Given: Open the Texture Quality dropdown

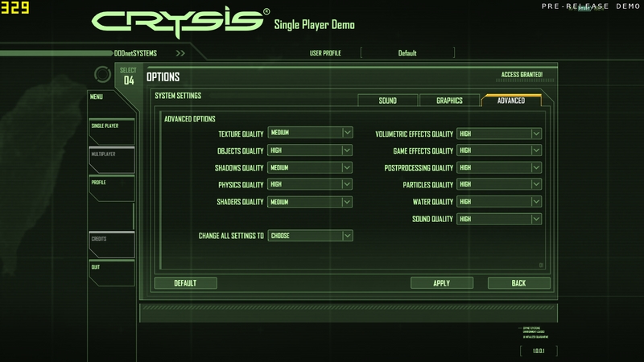Looking at the screenshot, I should coord(310,133).
